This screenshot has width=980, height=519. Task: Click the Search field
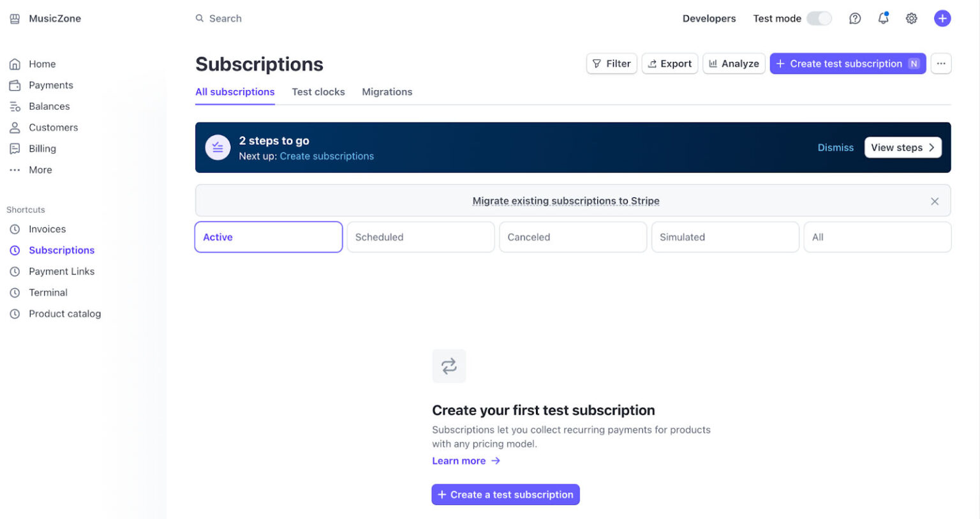coord(225,19)
